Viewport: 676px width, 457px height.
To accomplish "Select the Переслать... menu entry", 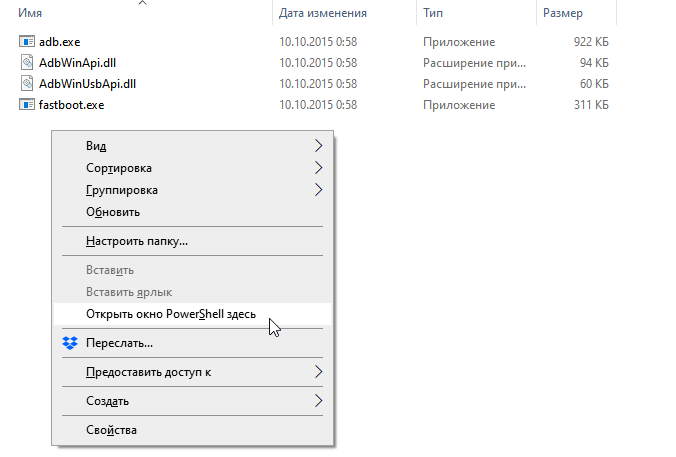I will pos(119,343).
